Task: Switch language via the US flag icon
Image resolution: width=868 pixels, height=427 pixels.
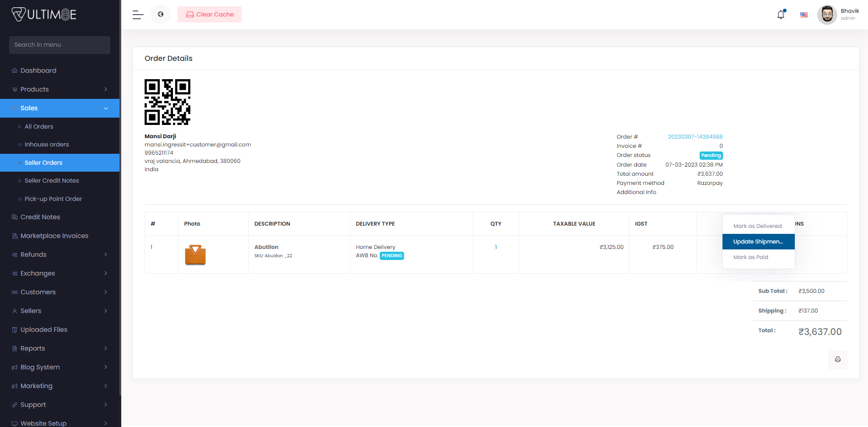Action: click(x=803, y=14)
